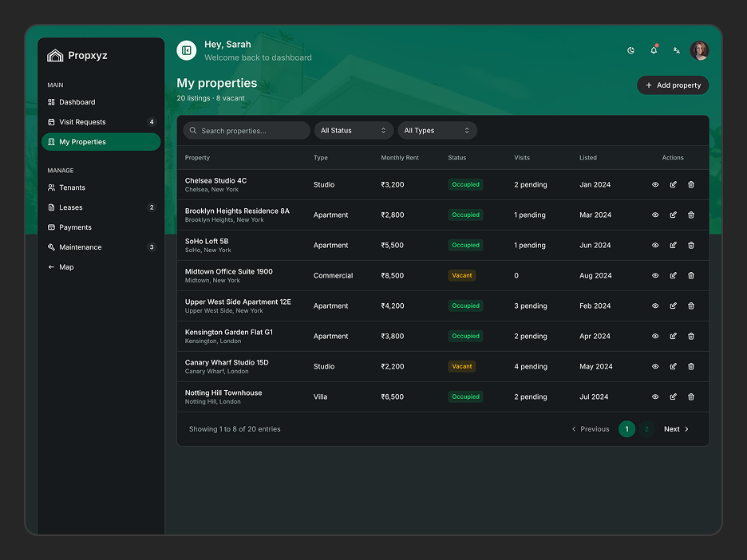
Task: Toggle dark mode moon icon
Action: pos(630,50)
